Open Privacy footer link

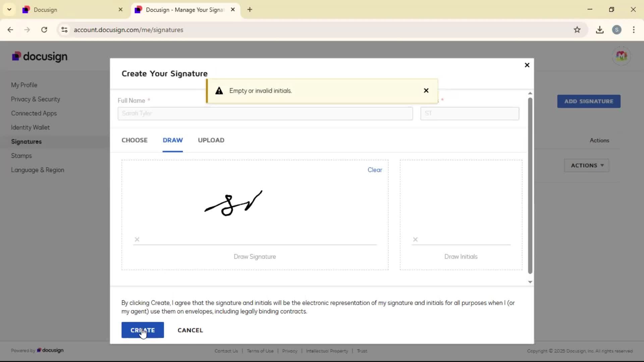point(290,351)
